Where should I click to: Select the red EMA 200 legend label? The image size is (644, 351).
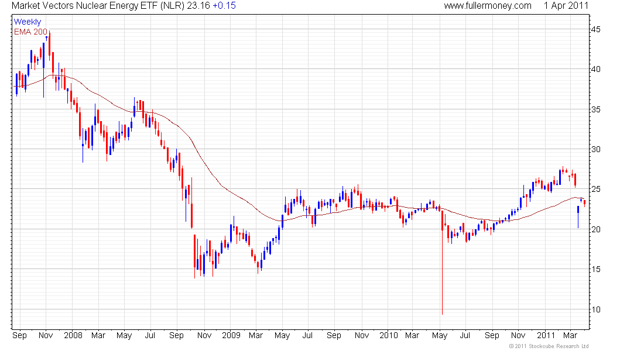click(31, 32)
